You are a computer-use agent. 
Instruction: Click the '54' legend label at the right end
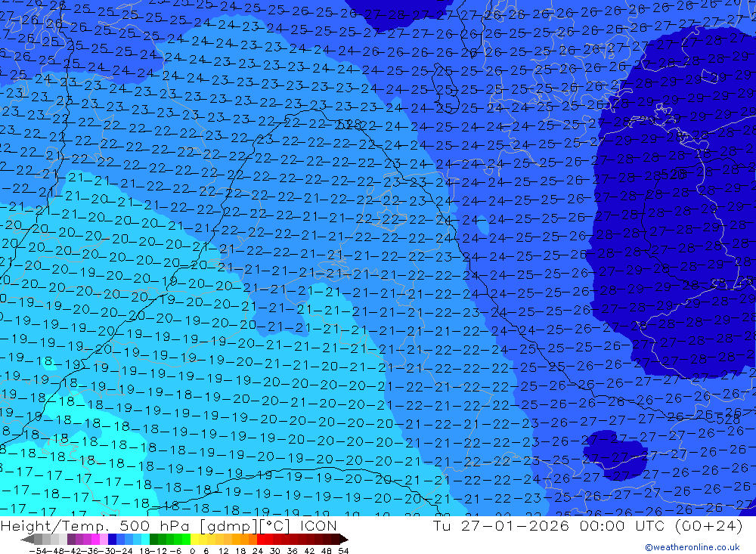[344, 551]
